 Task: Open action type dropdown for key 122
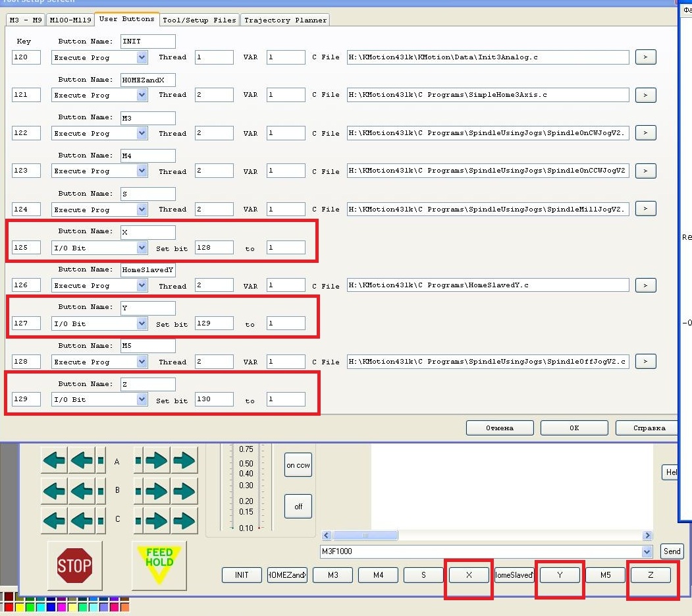pos(142,133)
